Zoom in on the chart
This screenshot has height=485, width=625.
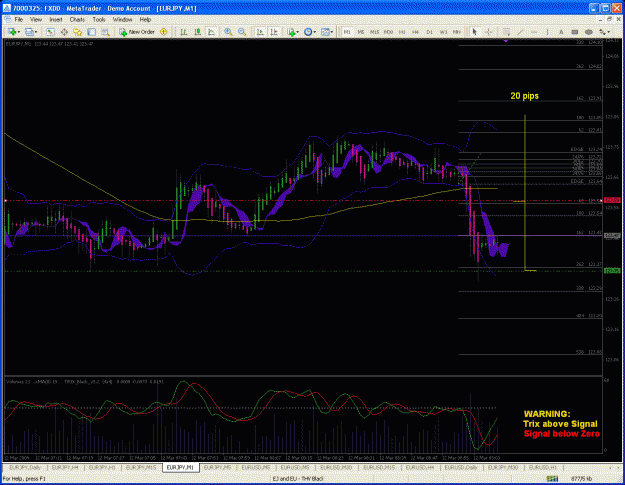(228, 32)
